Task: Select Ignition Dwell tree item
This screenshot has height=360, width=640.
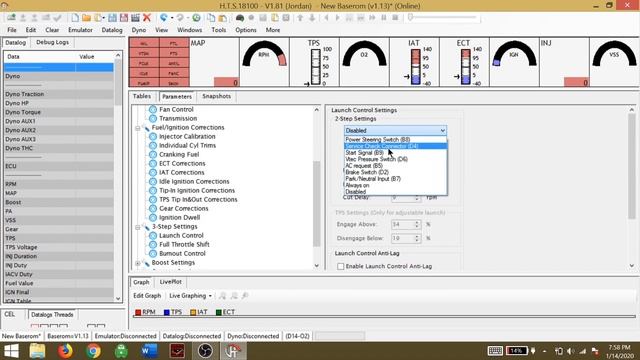Action: [179, 218]
